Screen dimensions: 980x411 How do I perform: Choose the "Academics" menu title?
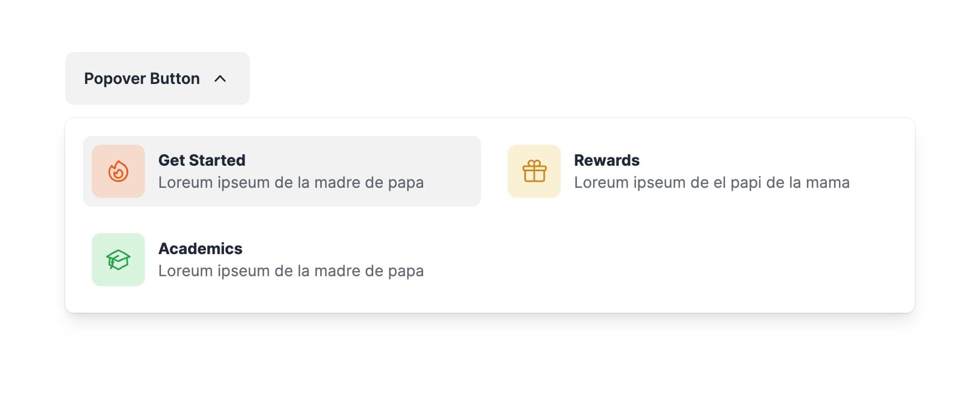point(200,249)
